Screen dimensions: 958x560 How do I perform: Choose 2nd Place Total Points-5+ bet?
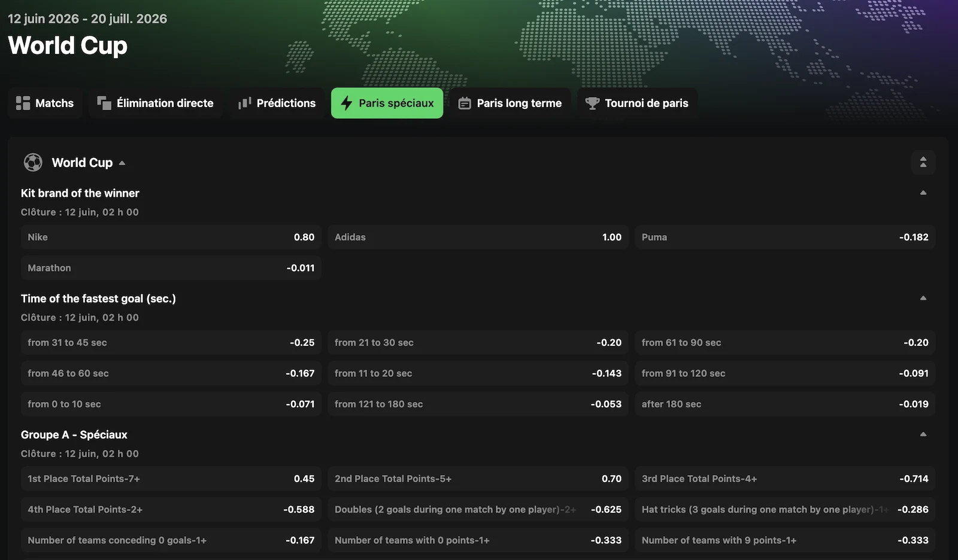click(x=478, y=479)
